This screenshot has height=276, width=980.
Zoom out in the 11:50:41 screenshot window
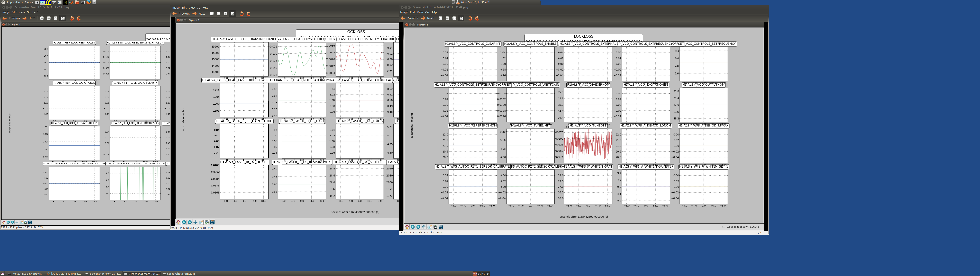[x=447, y=18]
